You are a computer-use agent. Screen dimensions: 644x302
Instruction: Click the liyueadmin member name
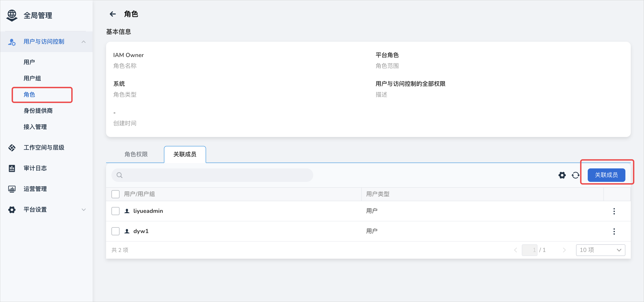[x=148, y=211]
